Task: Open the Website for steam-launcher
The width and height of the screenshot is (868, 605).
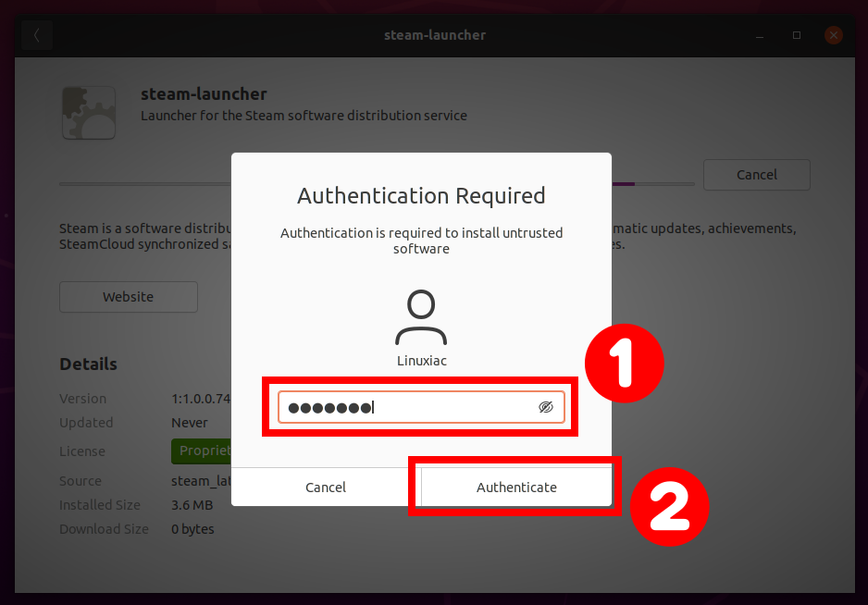Action: pos(128,297)
